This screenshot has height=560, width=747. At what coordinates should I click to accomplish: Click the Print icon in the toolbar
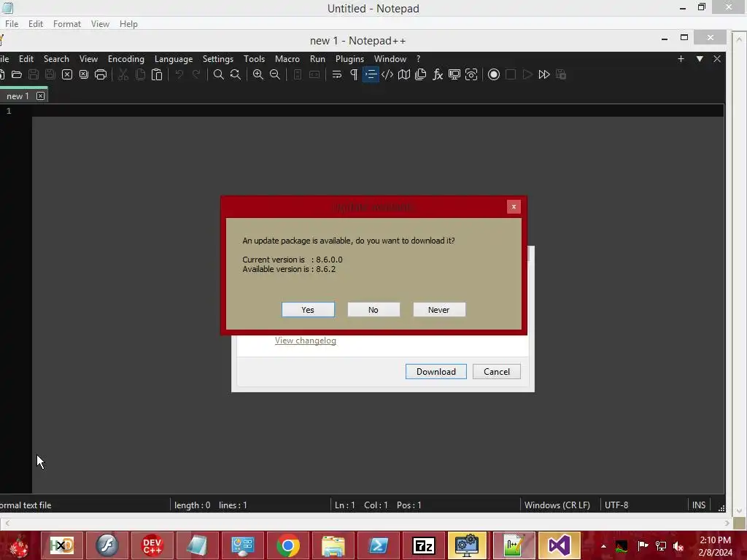click(101, 75)
